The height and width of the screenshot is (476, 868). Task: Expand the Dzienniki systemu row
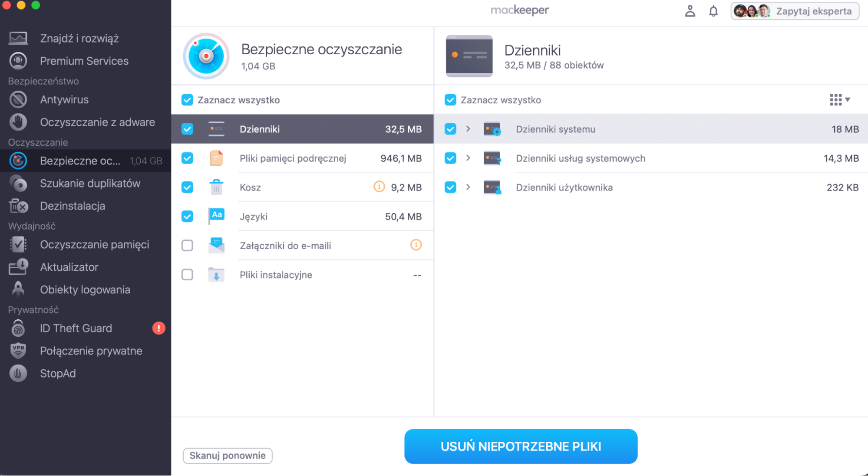pyautogui.click(x=468, y=129)
